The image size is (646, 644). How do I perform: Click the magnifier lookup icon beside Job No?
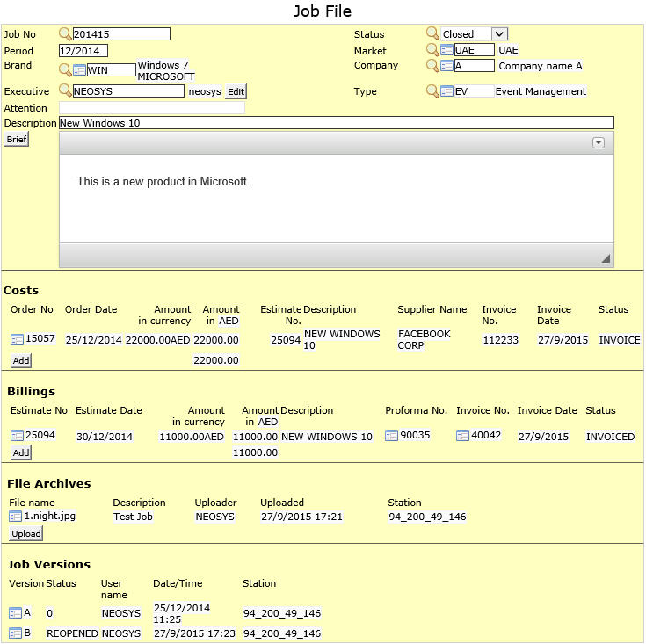click(x=65, y=33)
